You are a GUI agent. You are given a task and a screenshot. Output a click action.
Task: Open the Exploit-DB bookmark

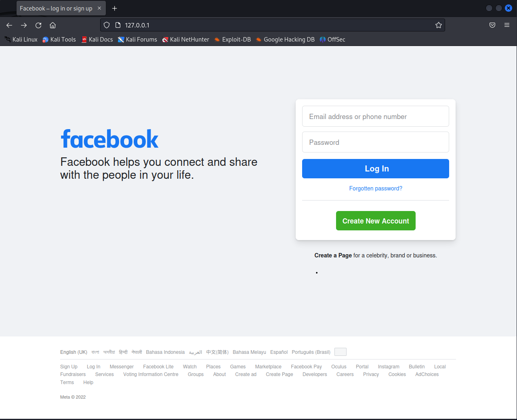(x=233, y=40)
